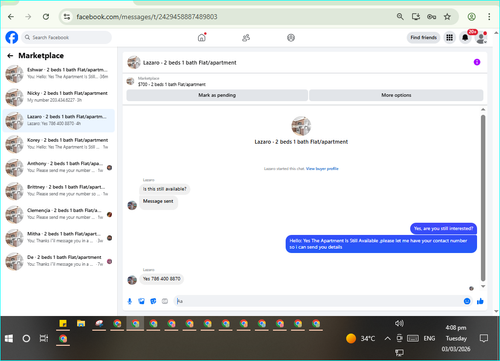Click the chat vertical scrollbar thumb

483,198
